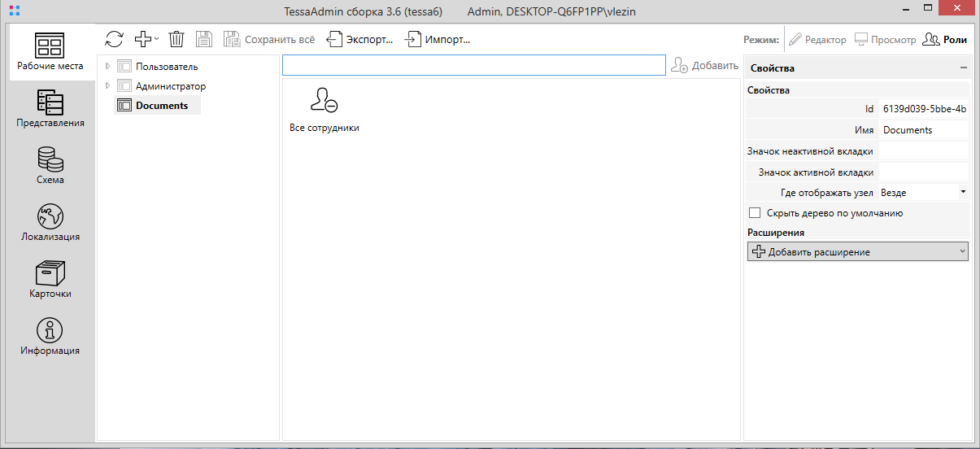Screen dimensions: 980x449
Task: Open the Локализация globe section
Action: coord(50,222)
